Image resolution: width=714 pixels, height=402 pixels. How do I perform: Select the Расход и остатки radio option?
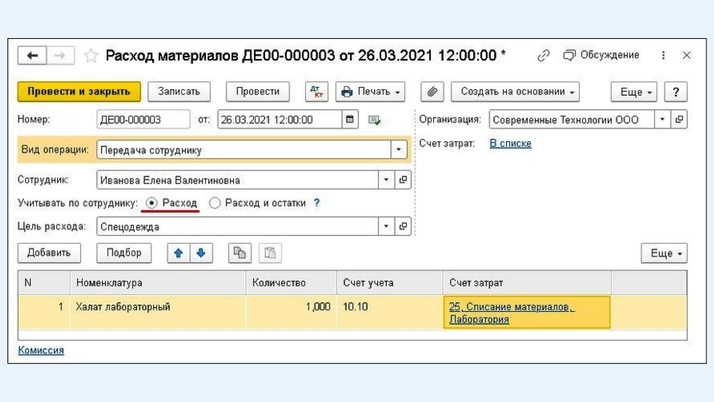tap(215, 203)
